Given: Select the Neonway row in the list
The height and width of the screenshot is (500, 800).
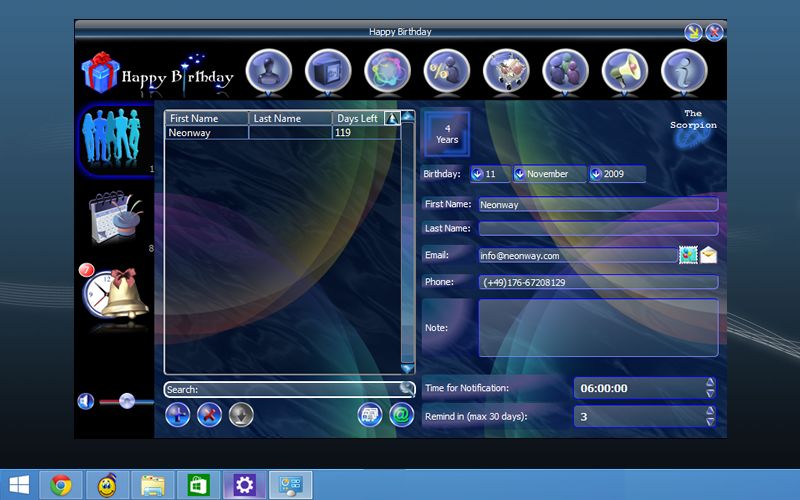Looking at the screenshot, I should [282, 133].
